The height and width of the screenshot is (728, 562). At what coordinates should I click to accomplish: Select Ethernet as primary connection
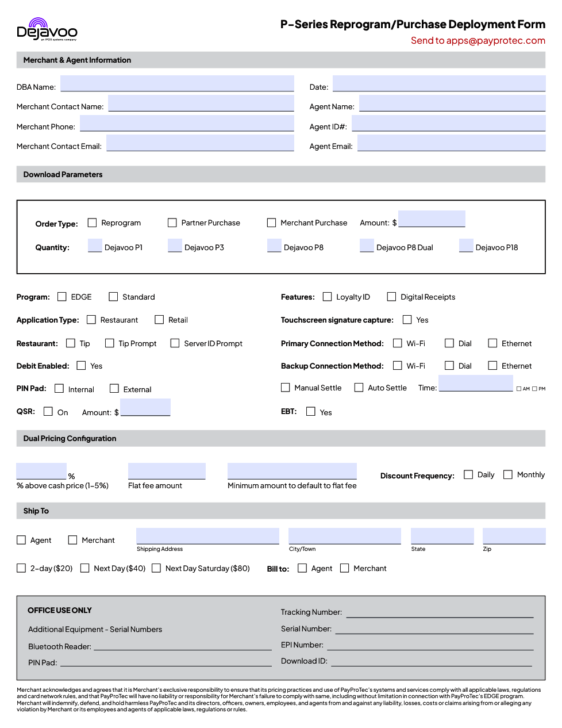[x=493, y=343]
